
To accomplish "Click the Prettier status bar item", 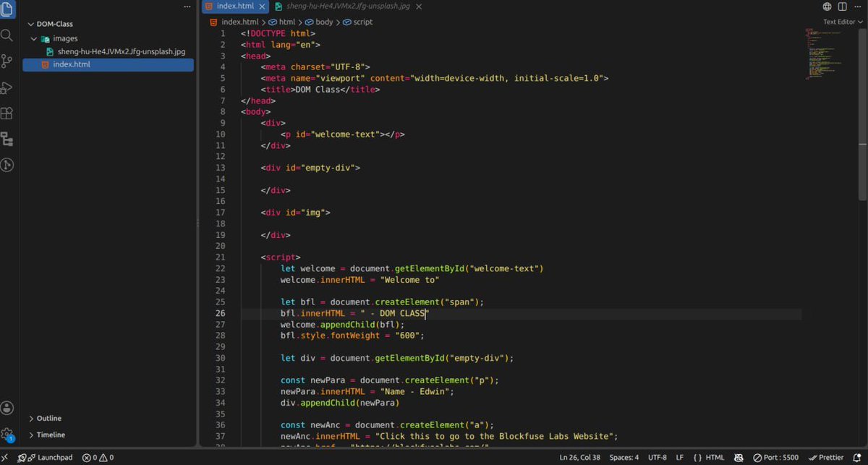I will [x=826, y=458].
